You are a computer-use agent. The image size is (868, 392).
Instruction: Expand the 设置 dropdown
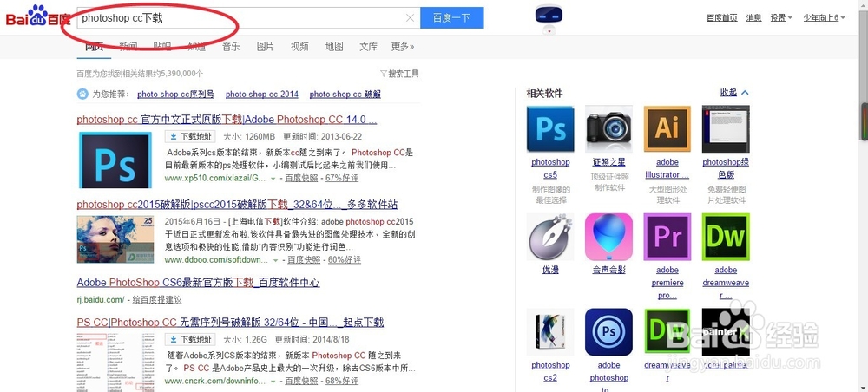(x=781, y=17)
